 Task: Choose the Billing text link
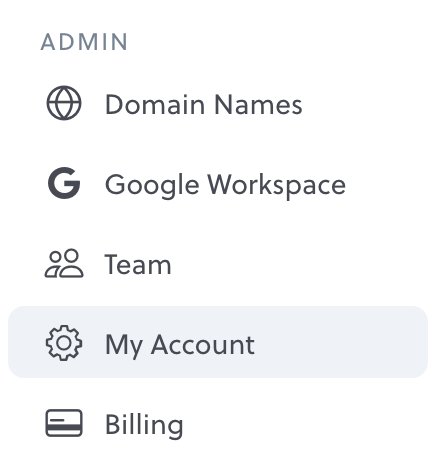point(144,425)
